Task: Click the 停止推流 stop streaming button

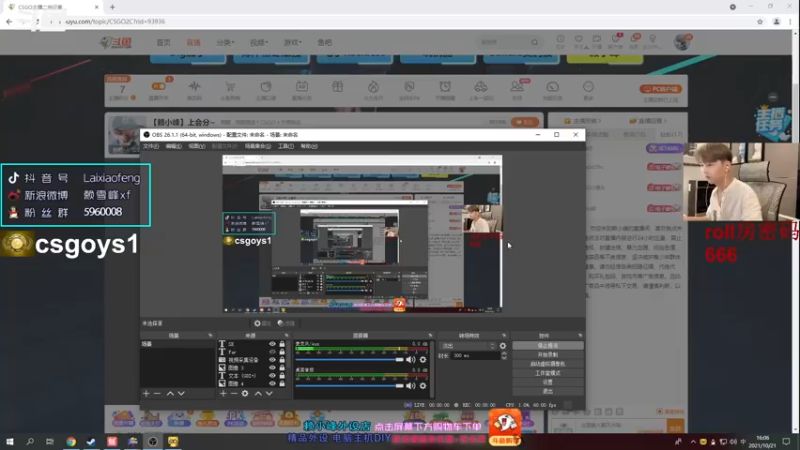Action: tap(547, 345)
